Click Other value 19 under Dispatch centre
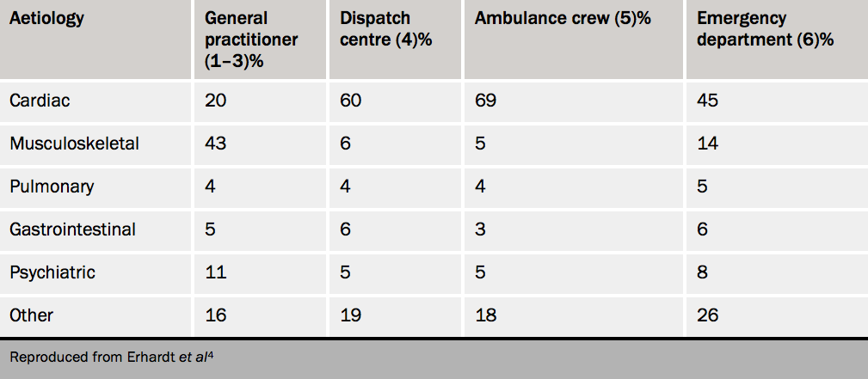This screenshot has height=379, width=868. click(350, 315)
